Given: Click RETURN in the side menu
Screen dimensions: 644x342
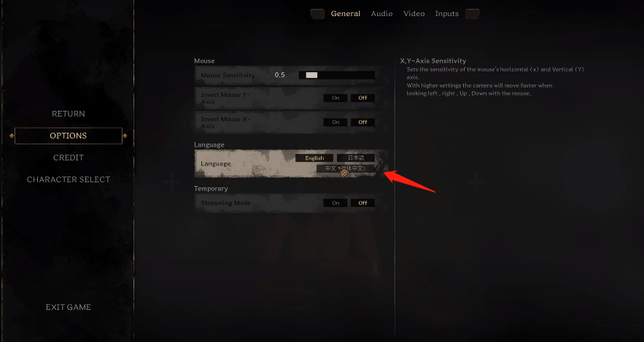Looking at the screenshot, I should tap(68, 114).
